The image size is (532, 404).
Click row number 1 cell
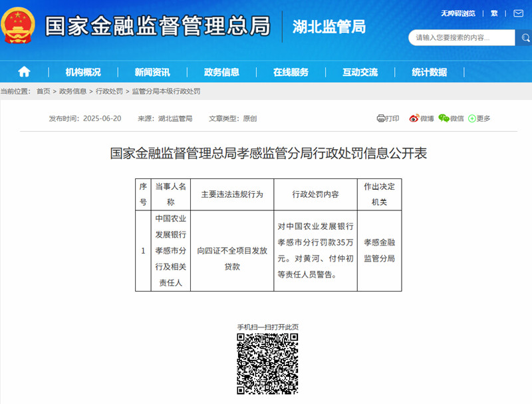(143, 251)
